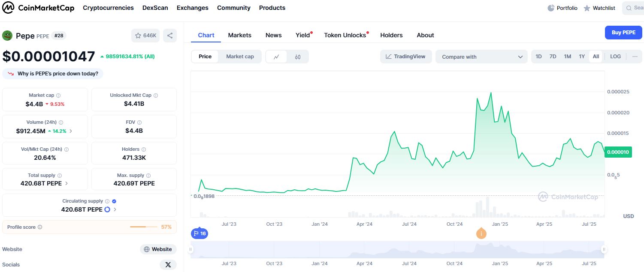Open "Why is PEPE's price down today?"
Image resolution: width=644 pixels, height=272 pixels.
tap(53, 74)
